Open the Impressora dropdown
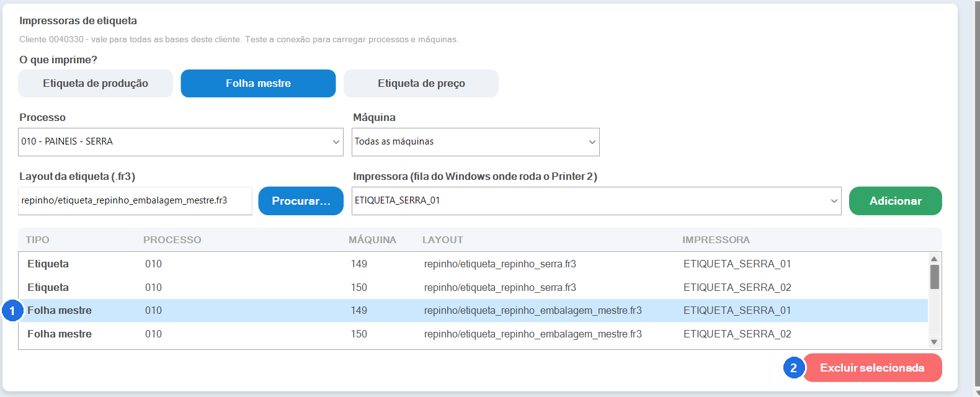Viewport: 980px width, 397px height. (x=597, y=200)
